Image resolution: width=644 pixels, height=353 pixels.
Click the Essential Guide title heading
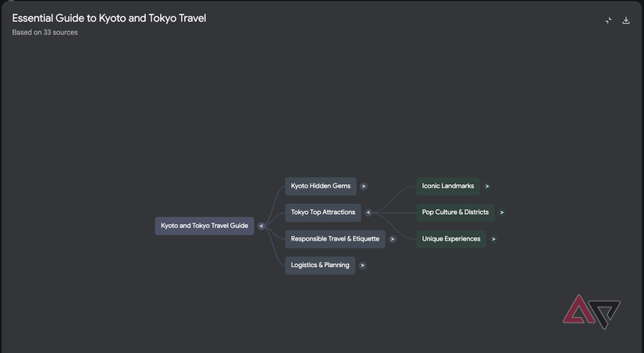point(109,18)
